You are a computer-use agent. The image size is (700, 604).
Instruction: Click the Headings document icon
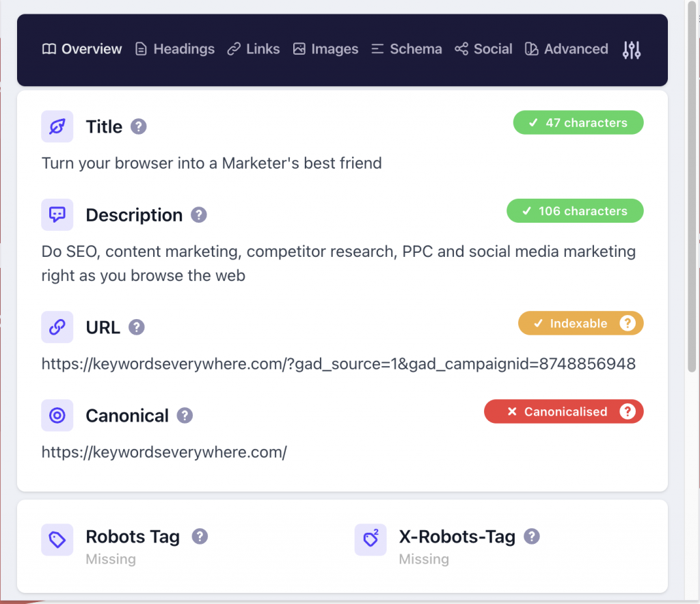coord(141,49)
